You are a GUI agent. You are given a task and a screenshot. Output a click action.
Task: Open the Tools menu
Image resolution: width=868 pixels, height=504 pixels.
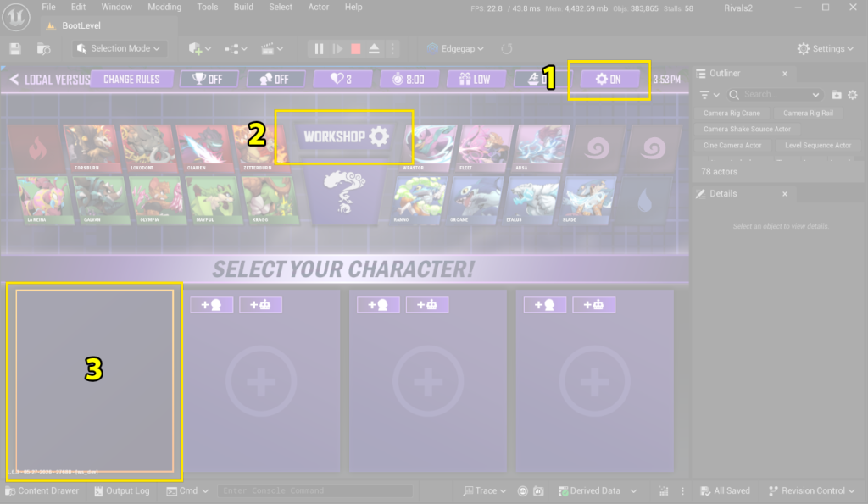[x=207, y=7]
